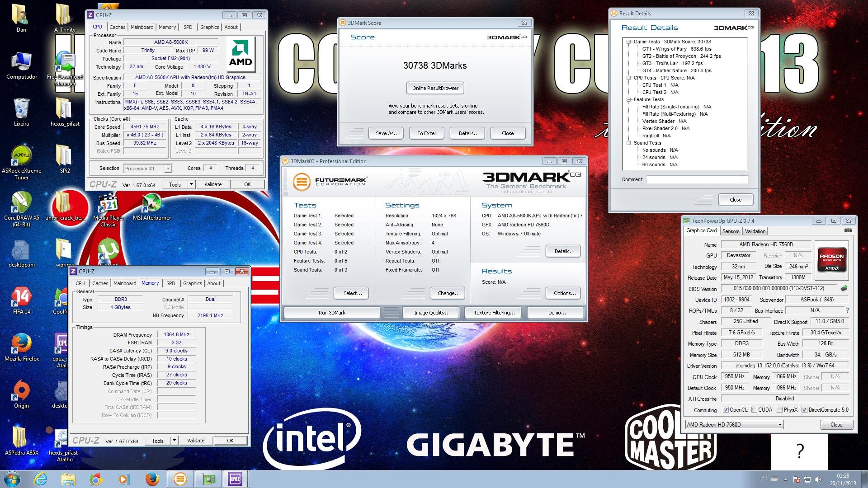Click the 3DMark taskbar icon
868x488 pixels.
(x=180, y=479)
